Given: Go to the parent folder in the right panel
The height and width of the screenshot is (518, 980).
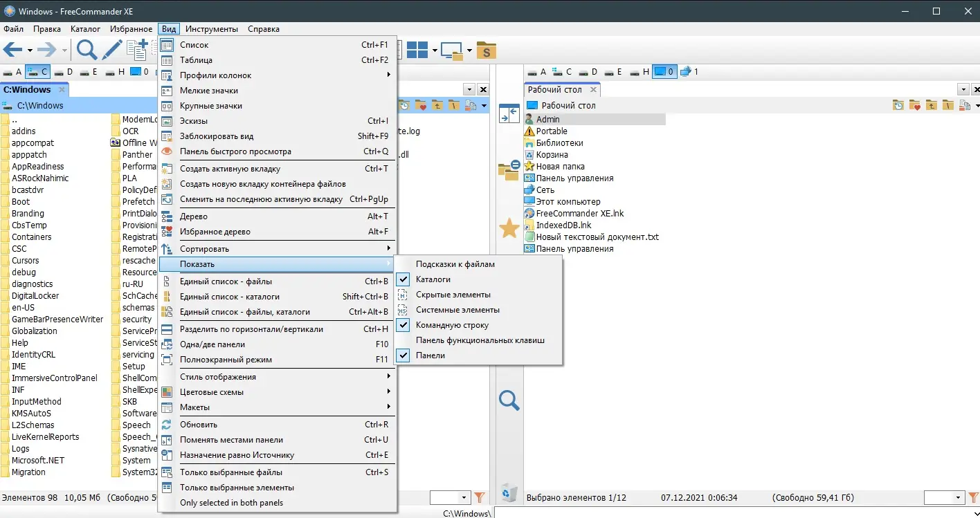Looking at the screenshot, I should 932,106.
